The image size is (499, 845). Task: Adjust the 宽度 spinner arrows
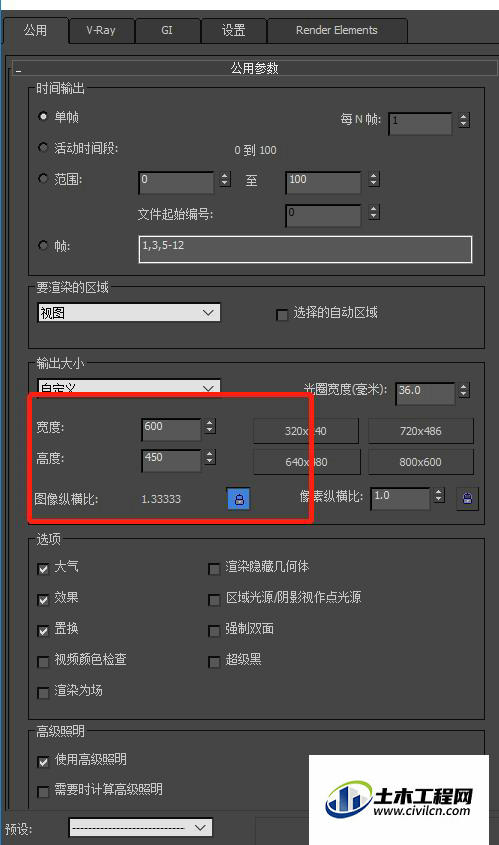coord(210,427)
